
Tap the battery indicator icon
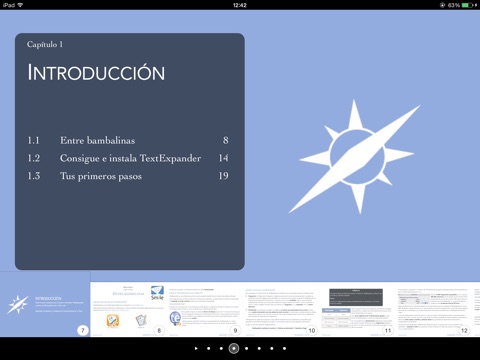pos(467,5)
